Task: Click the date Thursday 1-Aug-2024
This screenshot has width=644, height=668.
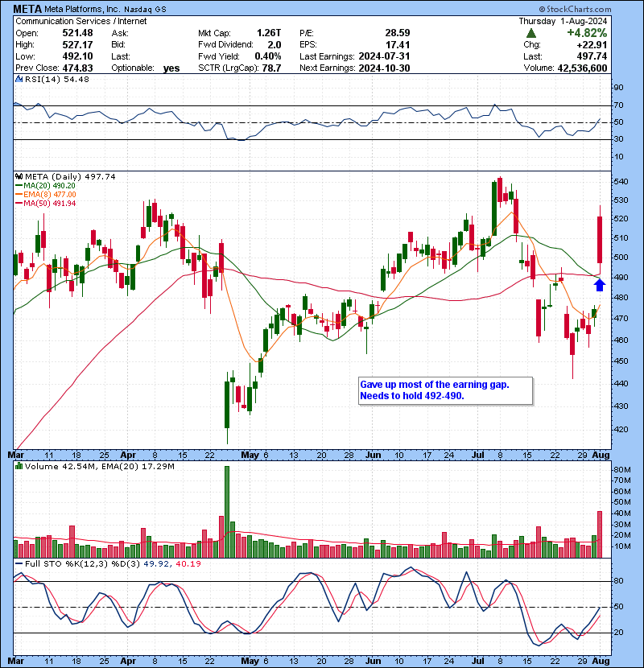Action: pyautogui.click(x=563, y=21)
